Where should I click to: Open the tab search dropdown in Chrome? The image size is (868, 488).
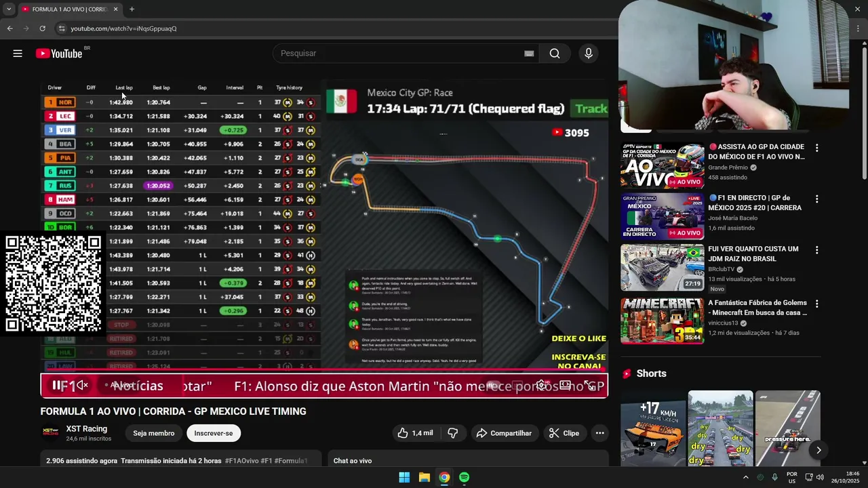click(x=9, y=9)
